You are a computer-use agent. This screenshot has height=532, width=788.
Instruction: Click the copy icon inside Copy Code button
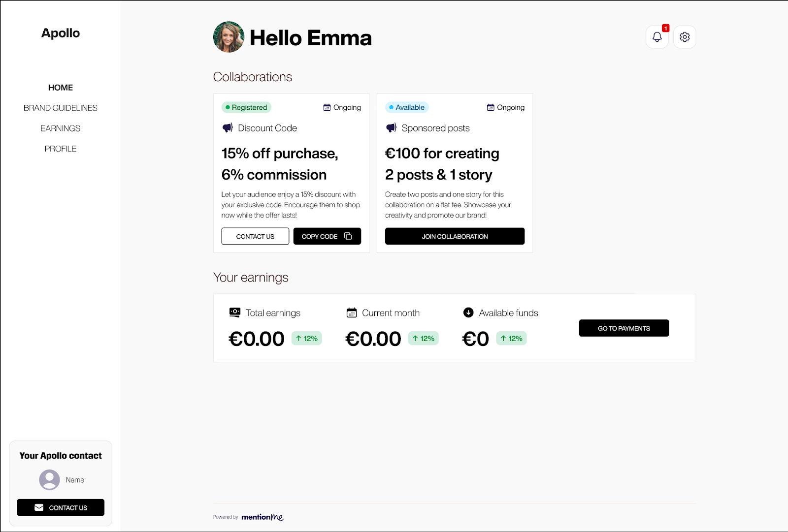[348, 236]
